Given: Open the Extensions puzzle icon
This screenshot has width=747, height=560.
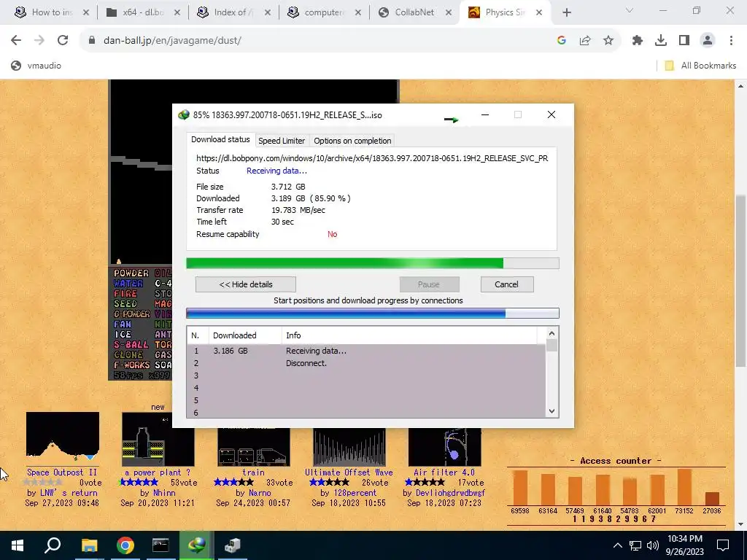Looking at the screenshot, I should pyautogui.click(x=638, y=41).
